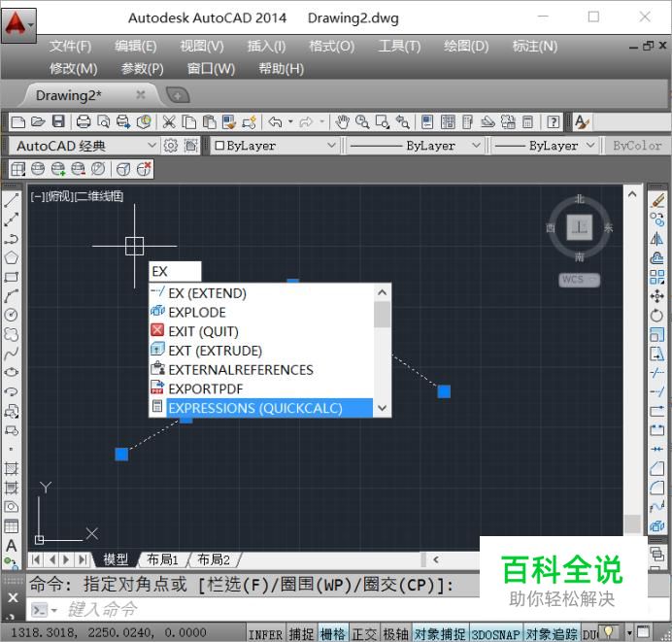Open the 绘图(D) menu
The width and height of the screenshot is (672, 642).
click(x=466, y=47)
